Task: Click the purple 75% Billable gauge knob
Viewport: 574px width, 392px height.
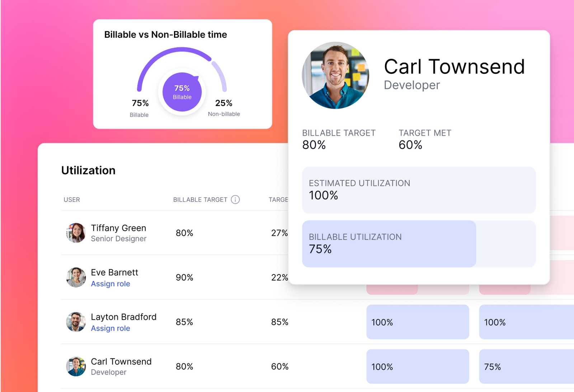Action: 182,92
